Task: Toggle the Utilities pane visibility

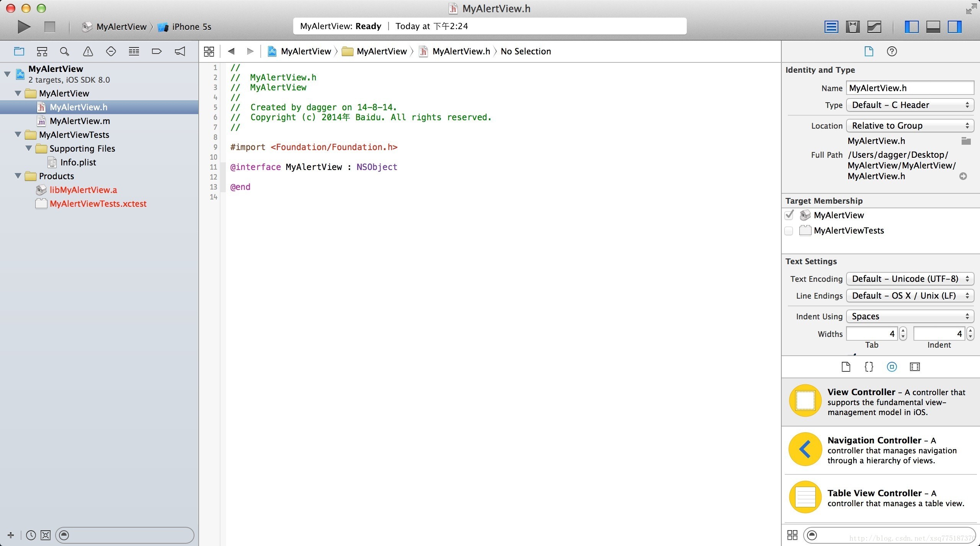Action: [955, 27]
